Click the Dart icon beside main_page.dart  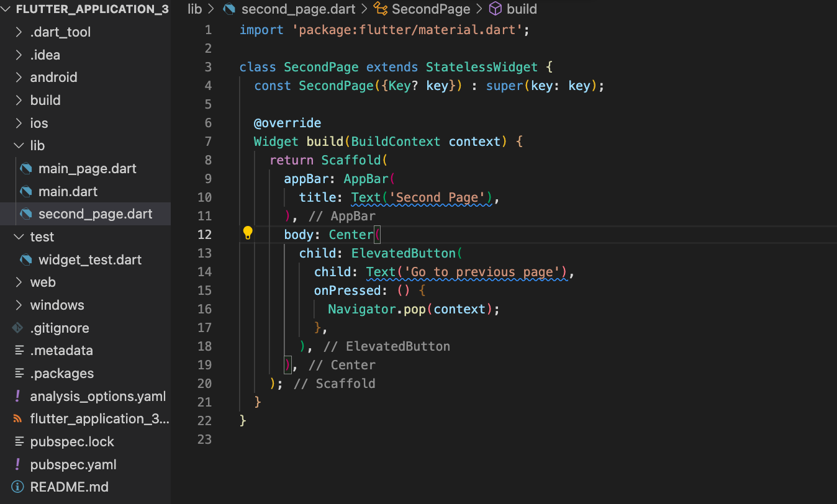click(x=26, y=168)
